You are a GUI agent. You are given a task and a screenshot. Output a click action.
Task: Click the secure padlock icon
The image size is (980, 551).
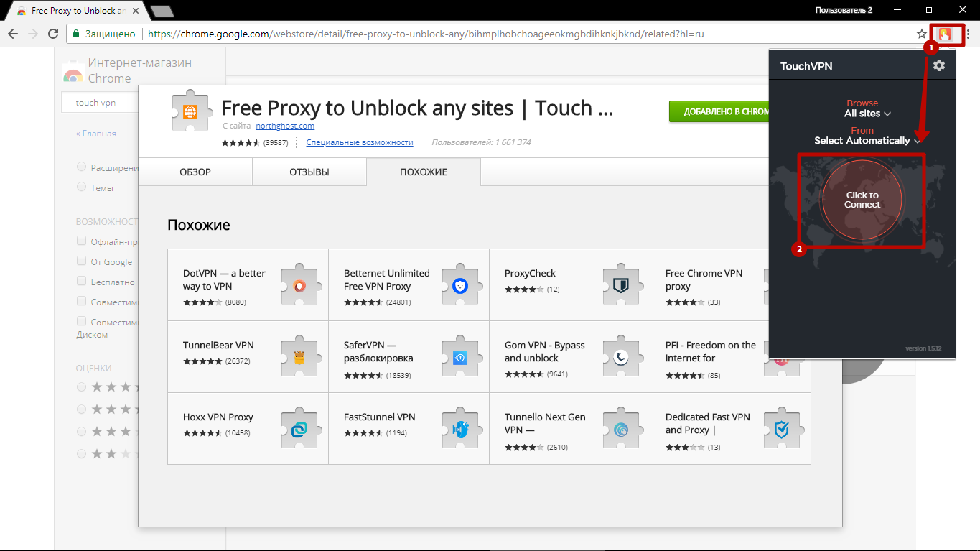[x=75, y=34]
